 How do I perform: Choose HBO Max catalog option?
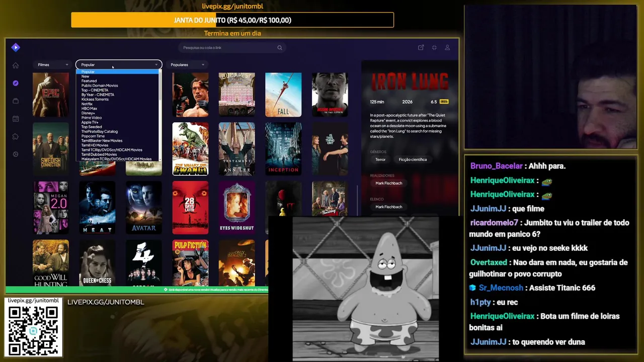(117, 109)
